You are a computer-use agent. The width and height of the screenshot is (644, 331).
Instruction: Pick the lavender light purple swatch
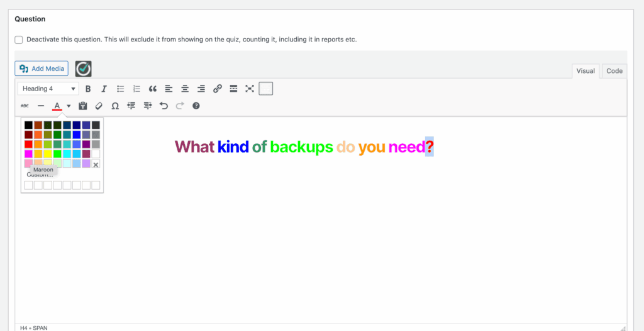tap(86, 163)
